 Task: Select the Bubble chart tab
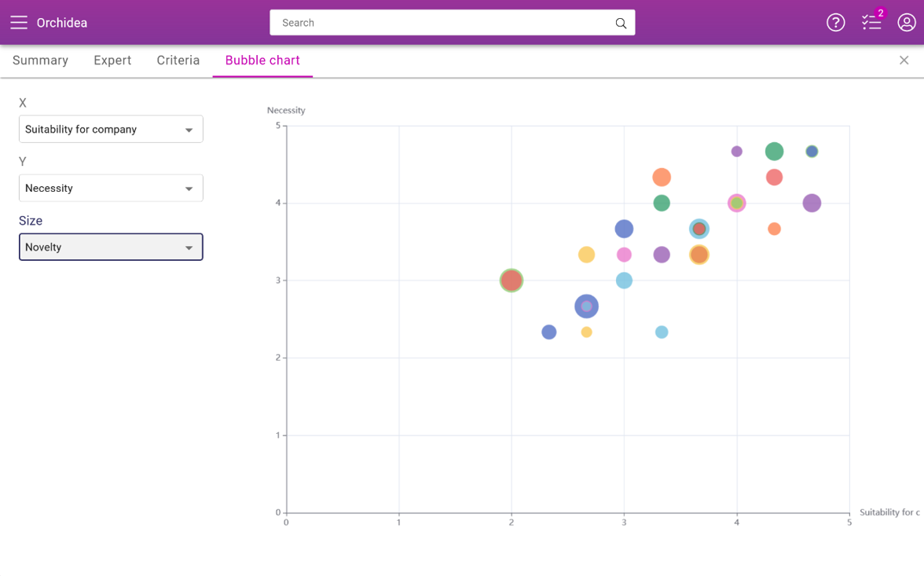(262, 61)
